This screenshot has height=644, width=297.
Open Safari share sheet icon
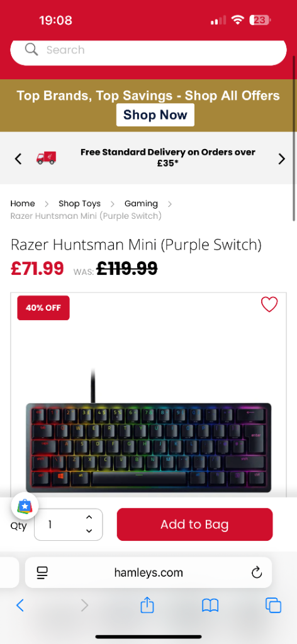coord(147,605)
